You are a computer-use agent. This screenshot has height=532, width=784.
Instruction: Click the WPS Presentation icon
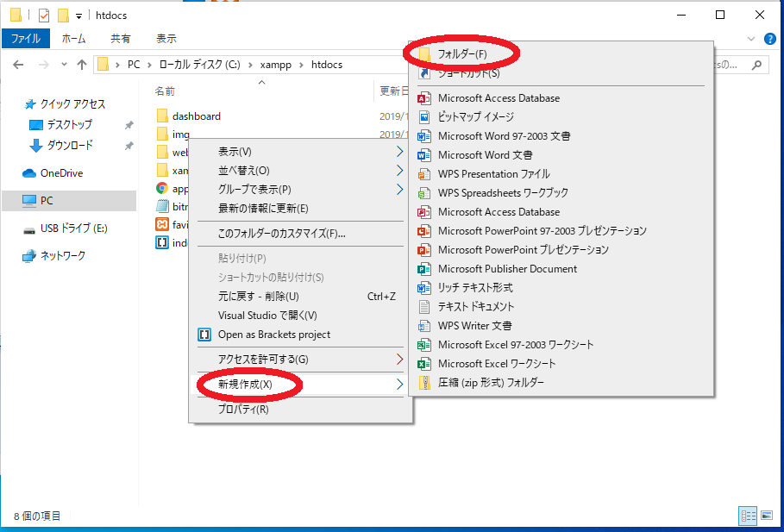pos(424,174)
